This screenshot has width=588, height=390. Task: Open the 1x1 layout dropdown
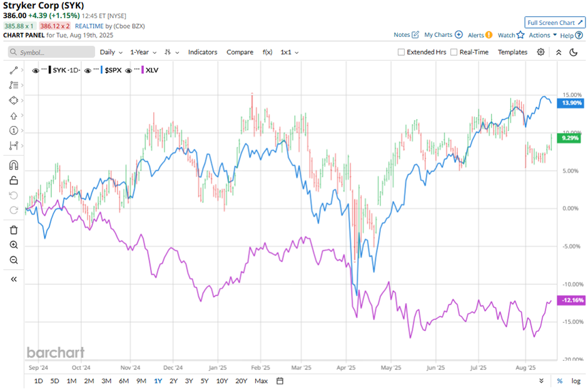(x=290, y=52)
